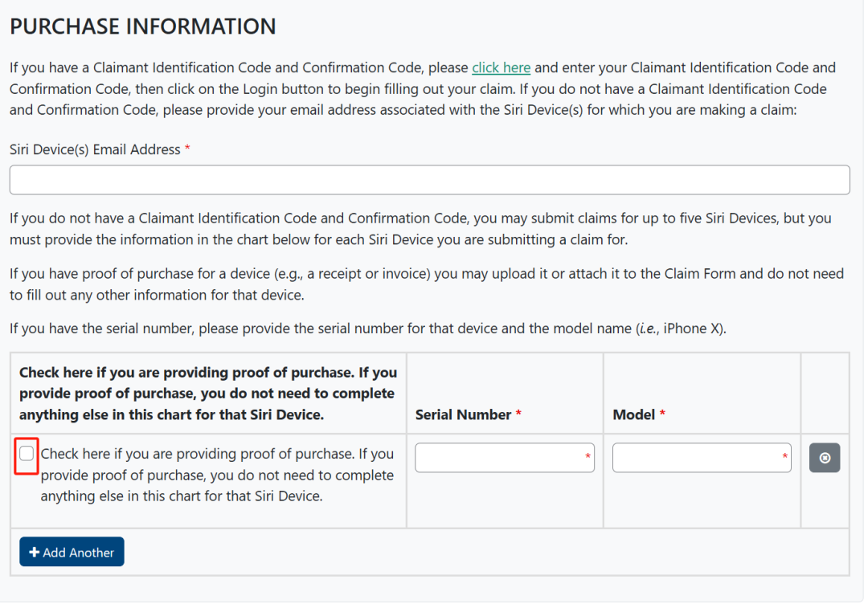Focus the Siri Device(s) Email Address field
The height and width of the screenshot is (608, 868).
coord(429,180)
